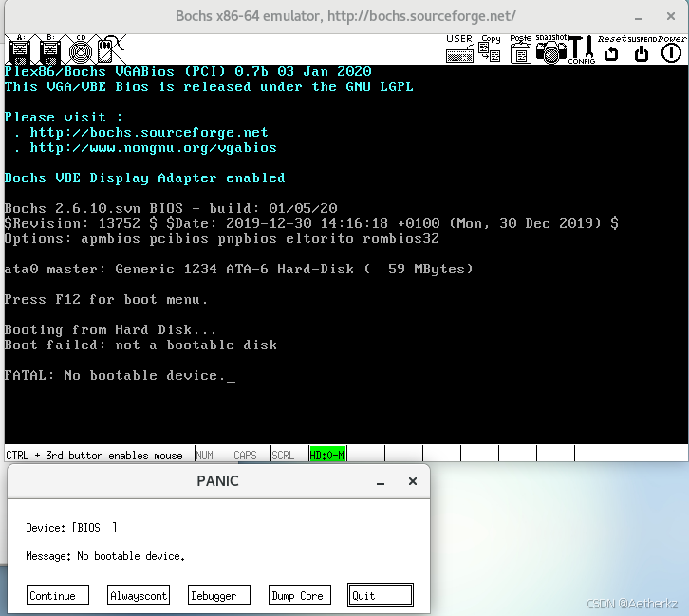Click 'Plex86/Bochs VGABios' header line

pyautogui.click(x=188, y=71)
